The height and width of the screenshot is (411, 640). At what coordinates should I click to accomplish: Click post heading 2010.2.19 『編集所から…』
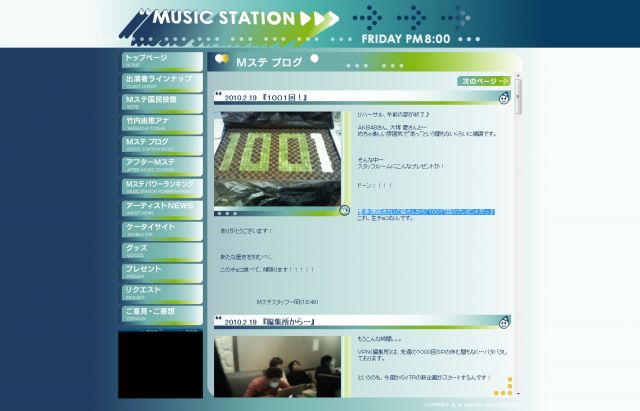(x=270, y=322)
